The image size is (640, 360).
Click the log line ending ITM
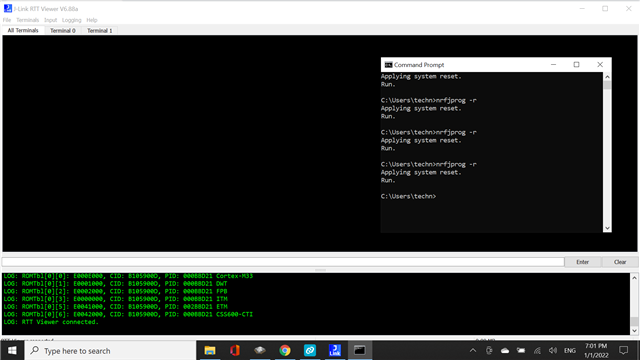point(116,299)
